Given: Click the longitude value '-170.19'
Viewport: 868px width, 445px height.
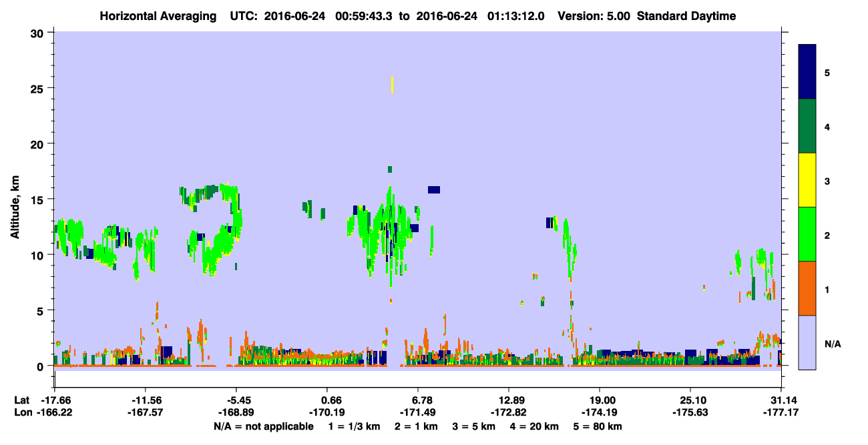Looking at the screenshot, I should click(x=327, y=412).
